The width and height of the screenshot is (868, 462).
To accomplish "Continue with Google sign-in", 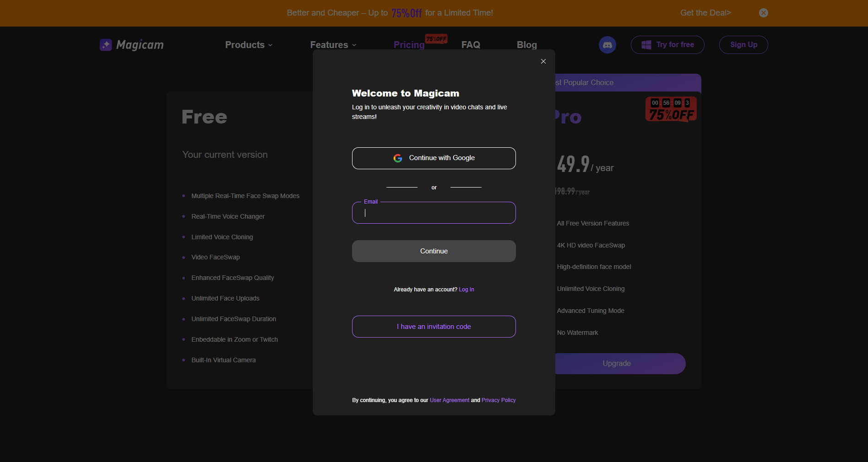I will [x=434, y=158].
